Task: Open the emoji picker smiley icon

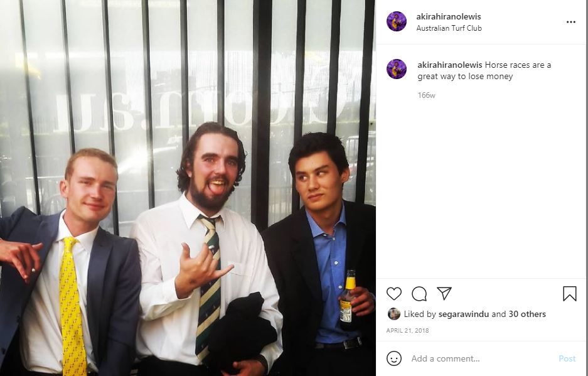Action: [x=393, y=358]
